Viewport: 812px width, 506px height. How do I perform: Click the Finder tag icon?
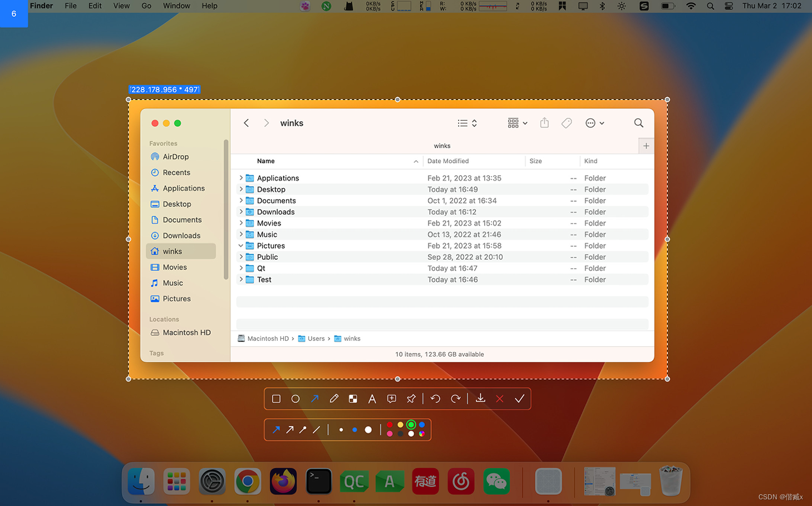(567, 123)
